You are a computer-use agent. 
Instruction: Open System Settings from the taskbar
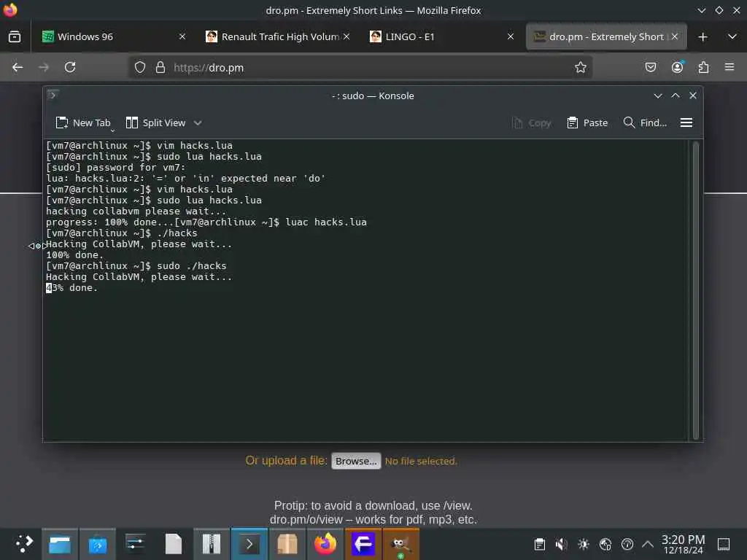coord(135,544)
